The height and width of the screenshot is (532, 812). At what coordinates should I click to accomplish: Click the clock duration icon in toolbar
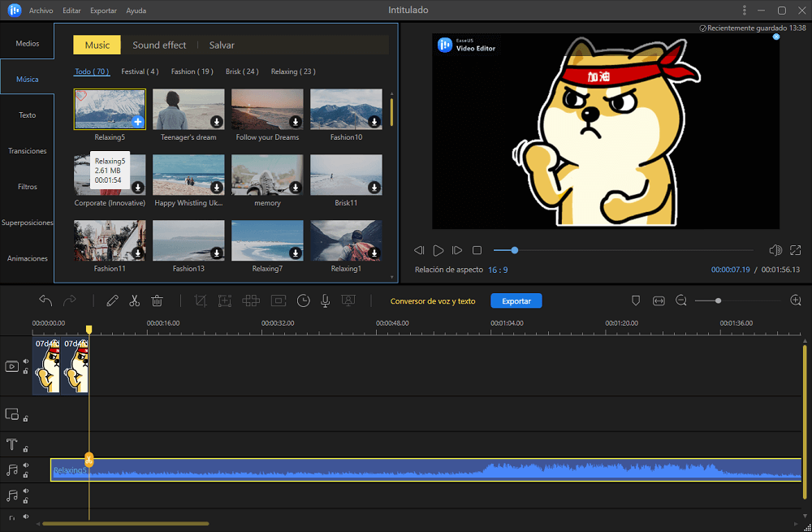tap(303, 301)
